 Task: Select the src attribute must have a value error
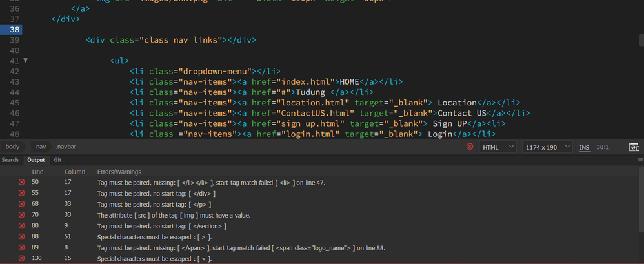pyautogui.click(x=174, y=215)
